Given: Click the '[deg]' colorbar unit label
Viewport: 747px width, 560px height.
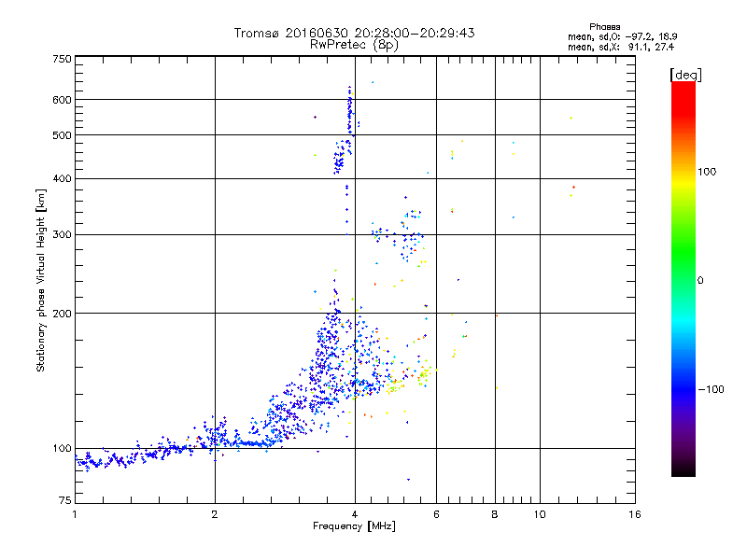Looking at the screenshot, I should 685,75.
